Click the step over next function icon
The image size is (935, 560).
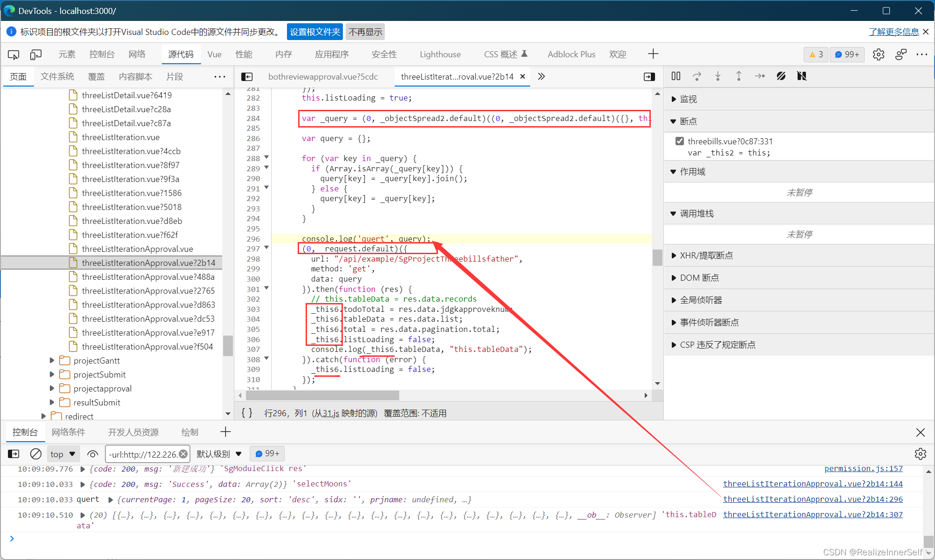[697, 77]
